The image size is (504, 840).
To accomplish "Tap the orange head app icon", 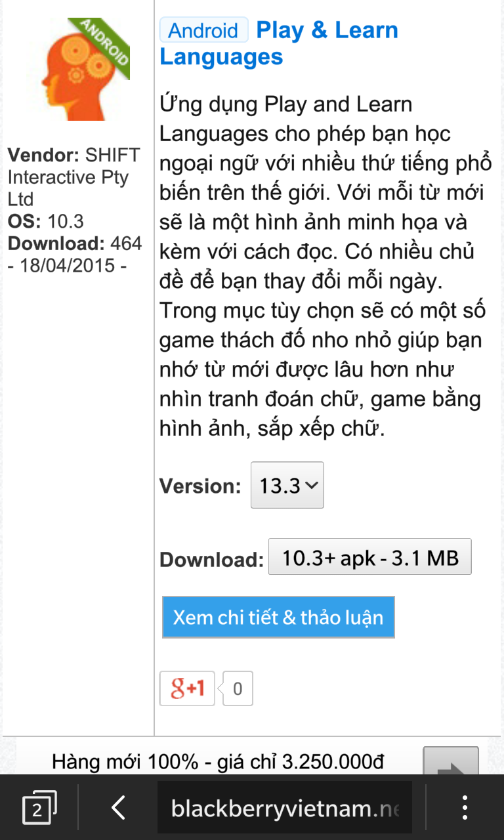I will coord(76,69).
